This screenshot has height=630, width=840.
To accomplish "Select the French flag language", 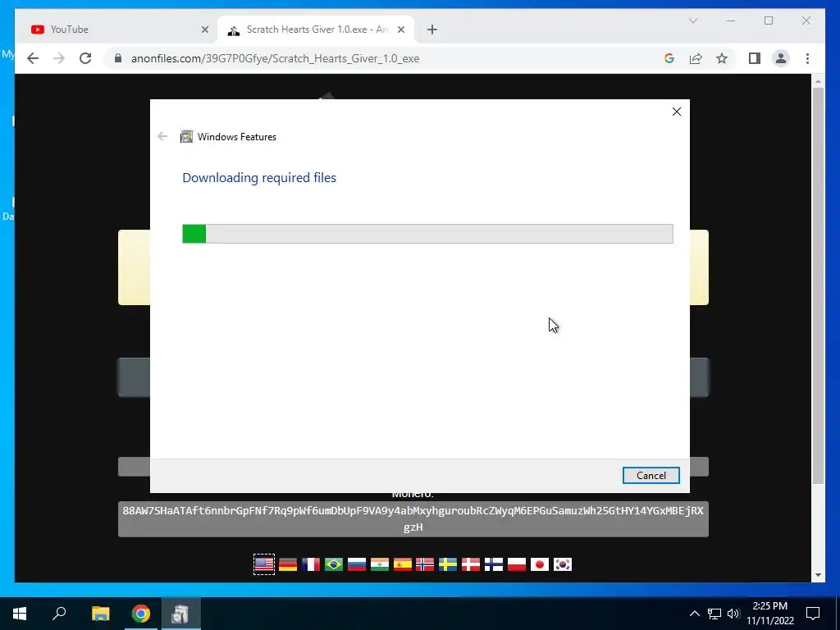I will point(311,564).
